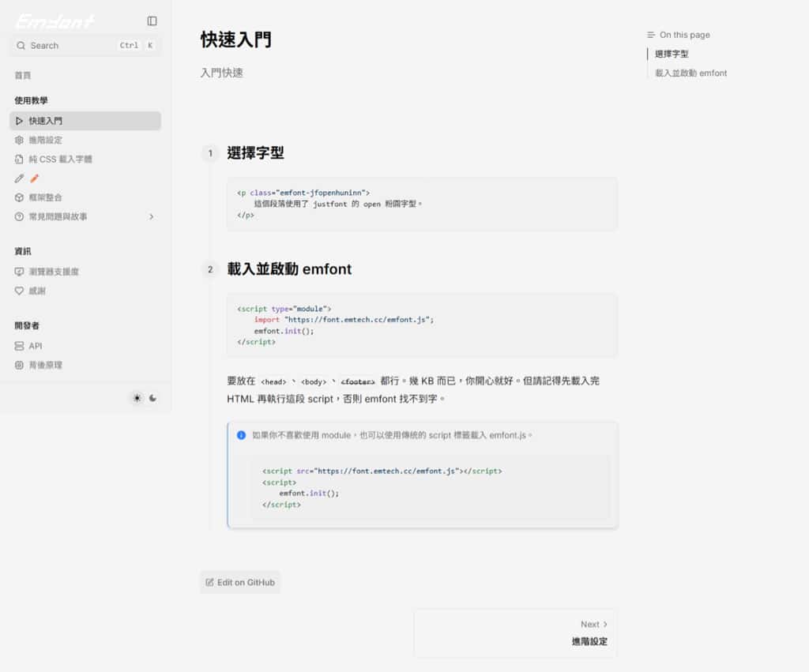Click the file icon beside 純 CSS 載入字體

coord(19,159)
